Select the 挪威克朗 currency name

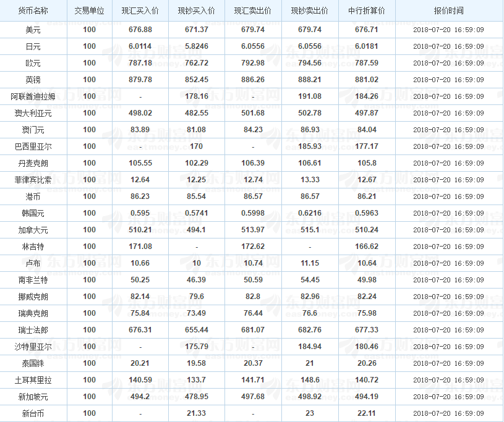pyautogui.click(x=33, y=297)
